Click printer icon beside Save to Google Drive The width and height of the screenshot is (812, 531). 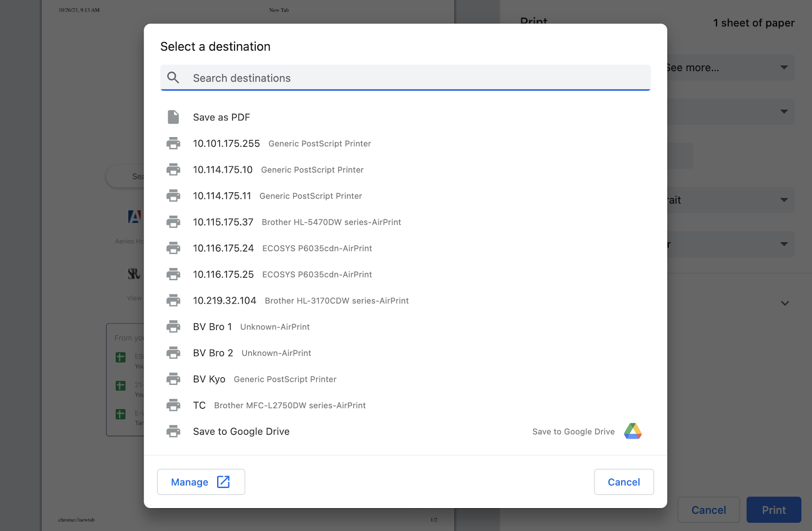pyautogui.click(x=173, y=431)
